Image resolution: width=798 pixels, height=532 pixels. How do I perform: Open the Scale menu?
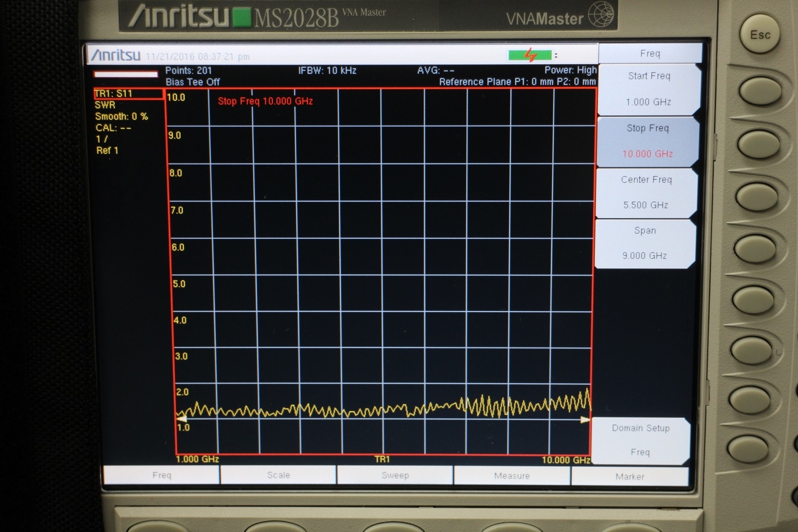[278, 475]
